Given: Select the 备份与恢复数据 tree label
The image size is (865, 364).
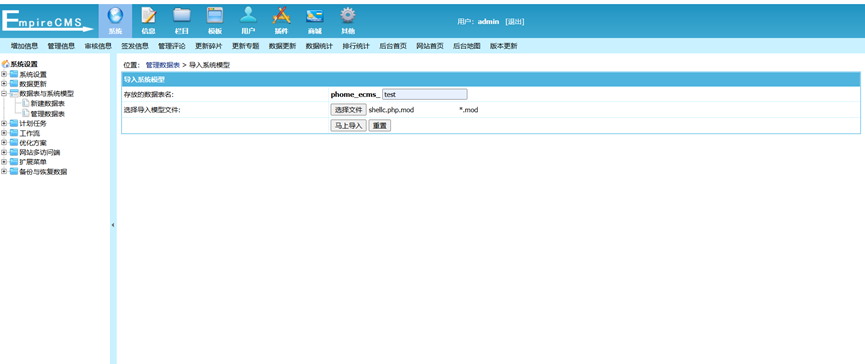Looking at the screenshot, I should click(43, 172).
